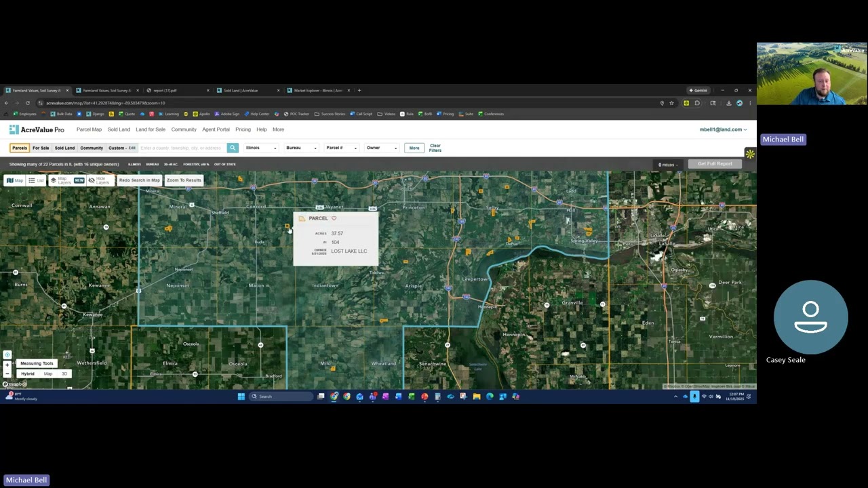Click the green star widget icon
Image resolution: width=868 pixels, height=488 pixels.
pyautogui.click(x=749, y=155)
